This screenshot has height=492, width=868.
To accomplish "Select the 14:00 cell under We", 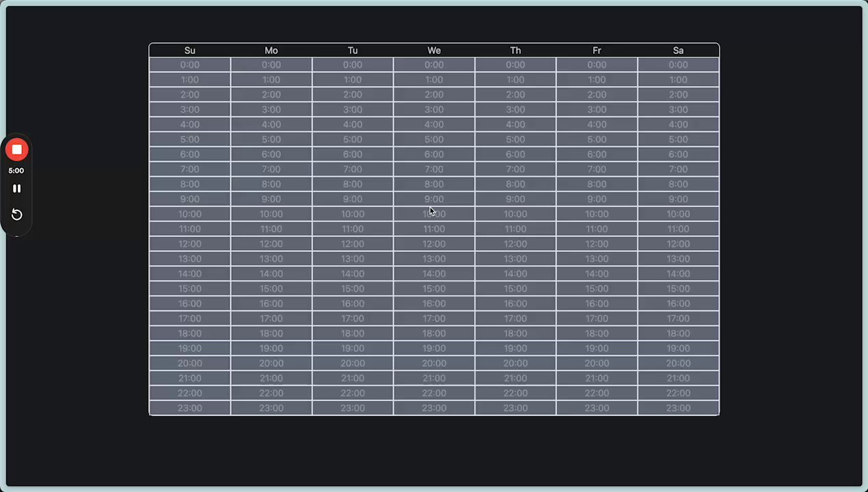I will tap(434, 274).
